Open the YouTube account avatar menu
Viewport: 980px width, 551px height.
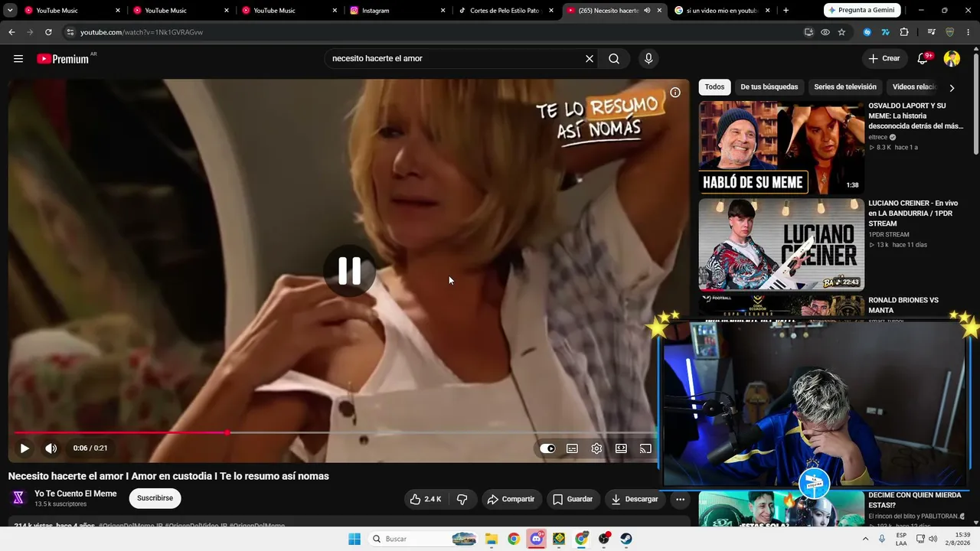pos(952,59)
